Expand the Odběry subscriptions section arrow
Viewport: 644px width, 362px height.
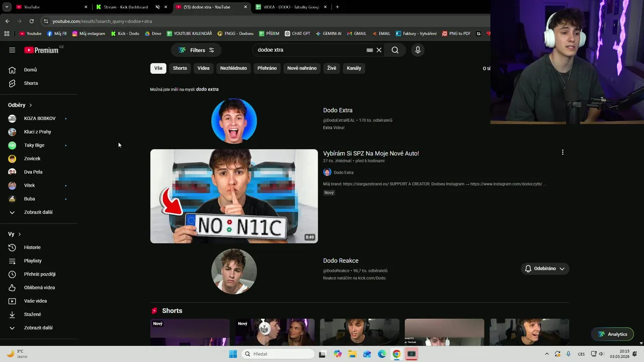click(31, 105)
